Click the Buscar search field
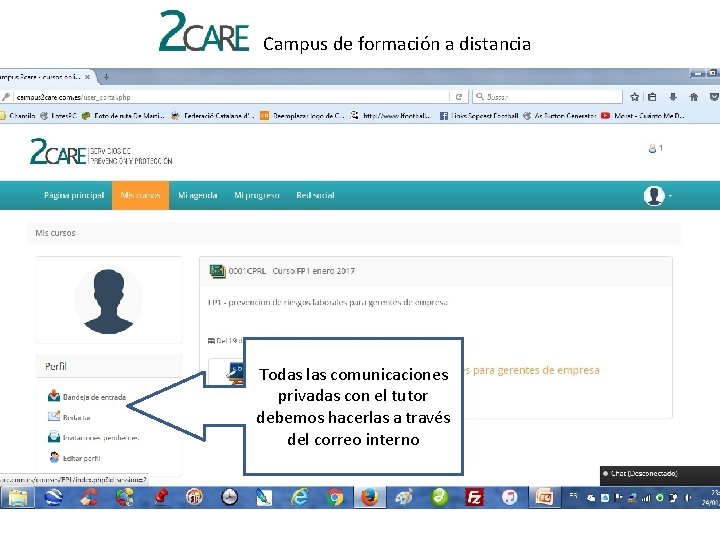Image resolution: width=720 pixels, height=540 pixels. tap(547, 97)
